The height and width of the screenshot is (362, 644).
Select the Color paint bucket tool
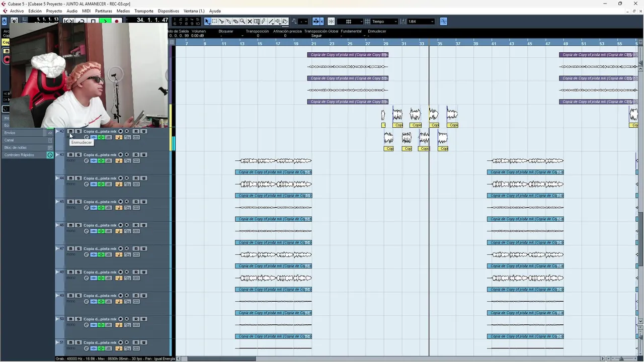pos(285,22)
